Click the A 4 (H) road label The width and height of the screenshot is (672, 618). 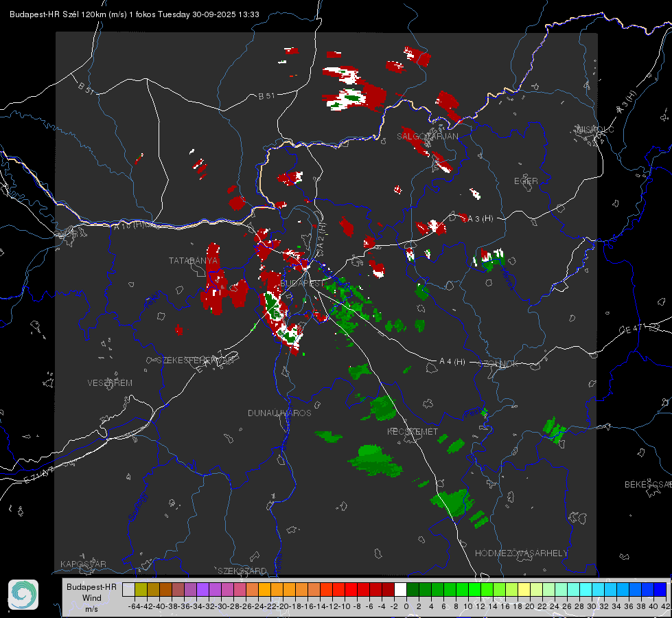452,362
